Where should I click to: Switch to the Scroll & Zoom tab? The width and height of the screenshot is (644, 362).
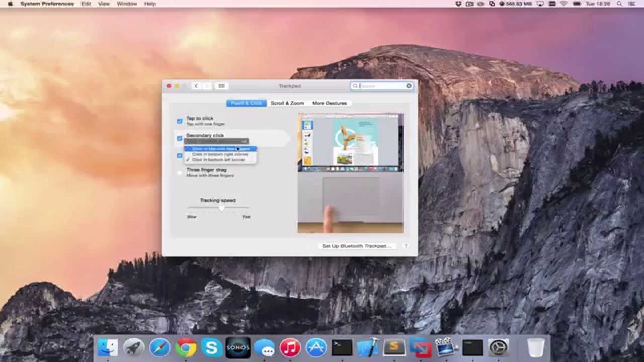(x=287, y=103)
